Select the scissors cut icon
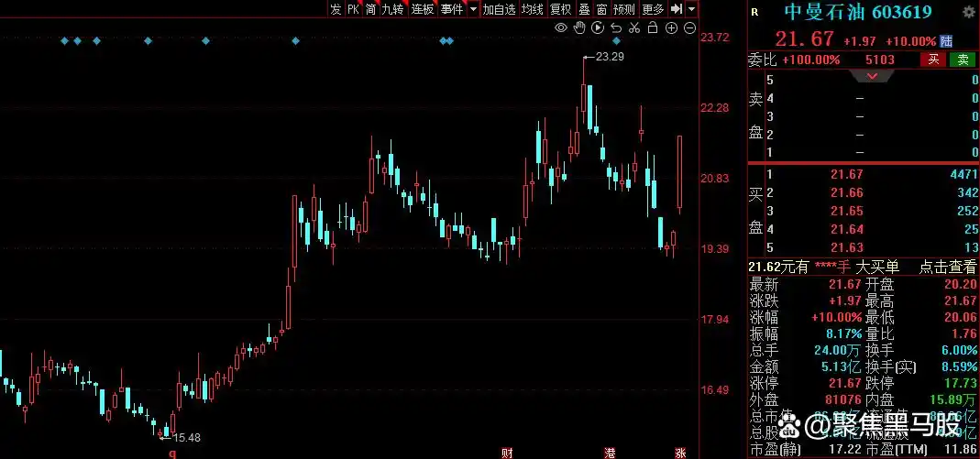The height and width of the screenshot is (459, 980). coord(634,28)
